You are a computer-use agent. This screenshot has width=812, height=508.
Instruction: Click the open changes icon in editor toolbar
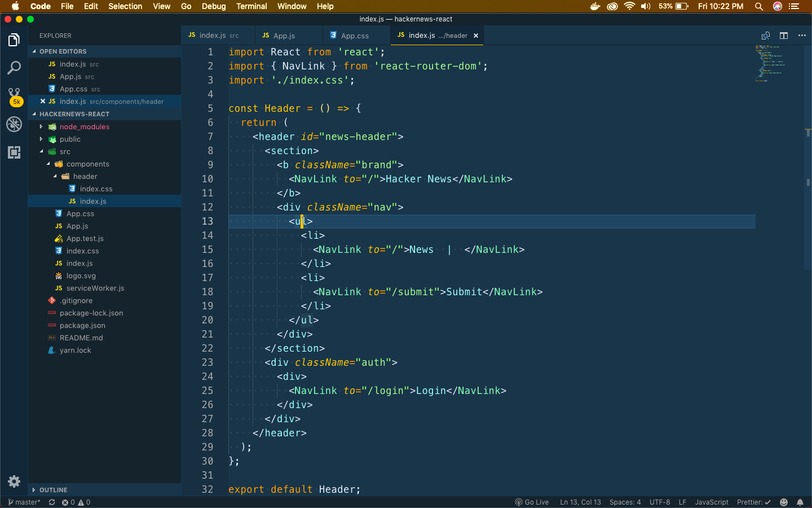(x=766, y=36)
